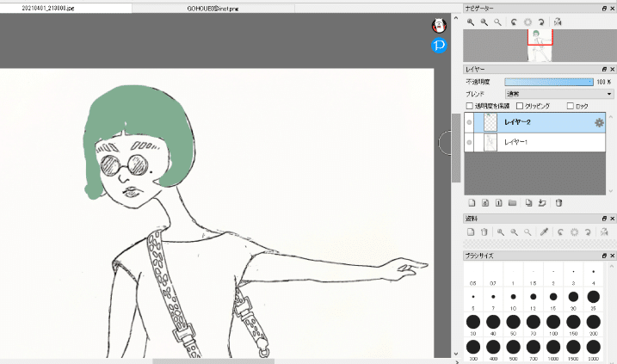Click the レイヤー1 layer thumbnail

click(491, 143)
